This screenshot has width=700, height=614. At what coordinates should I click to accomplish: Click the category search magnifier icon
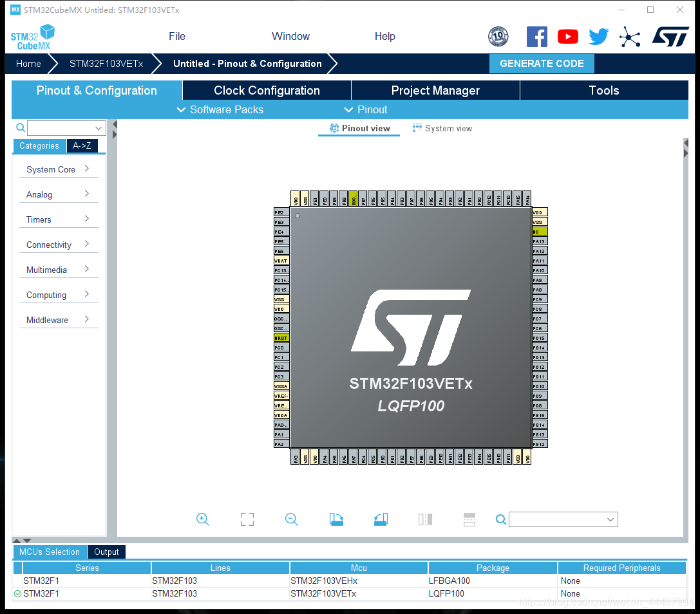[x=21, y=127]
